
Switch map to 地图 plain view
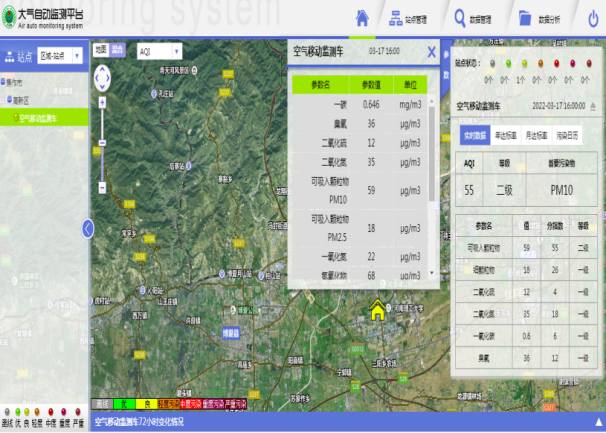point(100,49)
